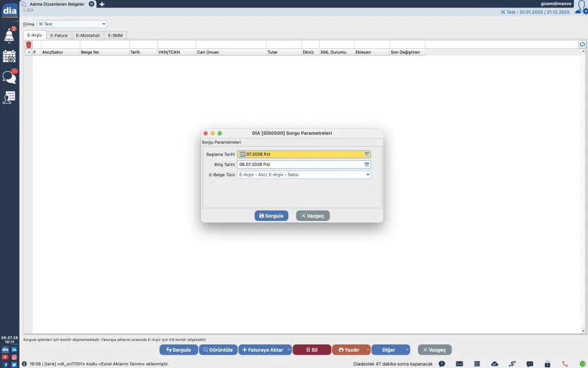Viewport: 588px width, 368px height.
Task: Click the bottom toolbar Vazgeç button
Action: pos(435,350)
